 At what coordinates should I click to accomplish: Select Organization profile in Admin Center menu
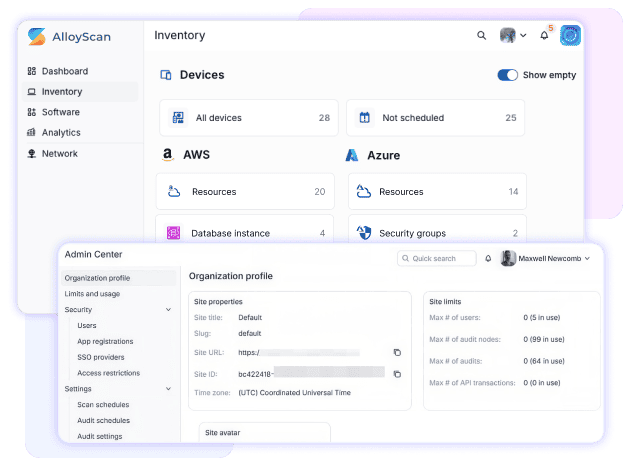[x=118, y=278]
